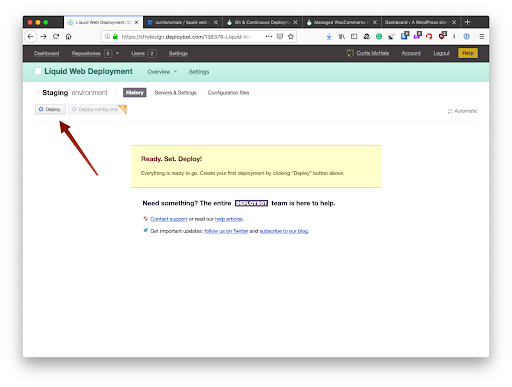Open the browser home page icon
Screen dimensions: 512x387
68,37
